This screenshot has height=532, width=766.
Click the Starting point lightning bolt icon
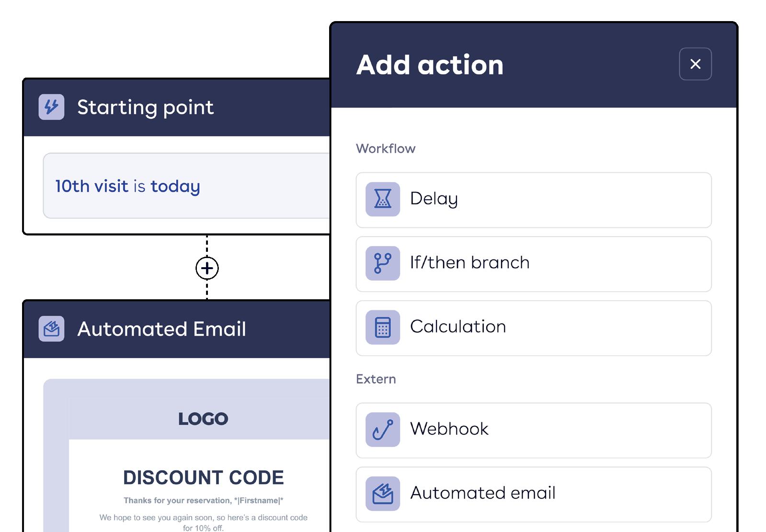(51, 107)
